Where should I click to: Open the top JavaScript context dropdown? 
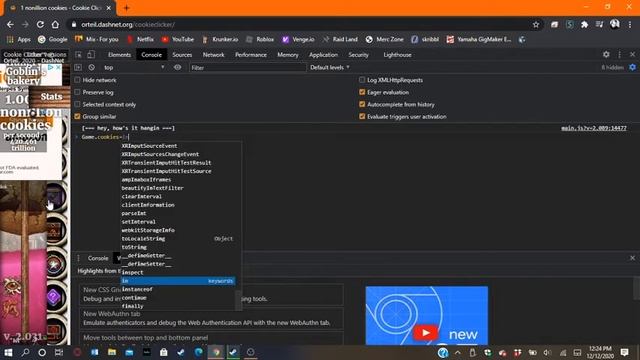pyautogui.click(x=134, y=67)
